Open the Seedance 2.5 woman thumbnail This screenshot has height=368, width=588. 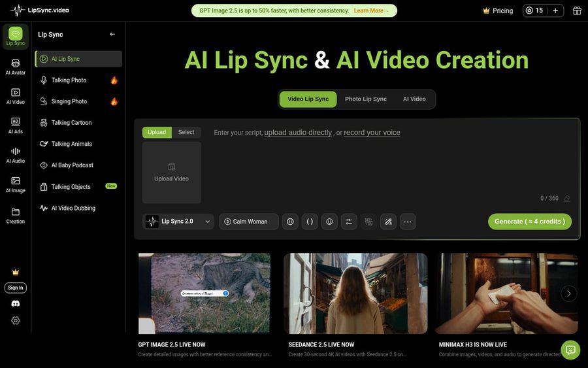(355, 293)
